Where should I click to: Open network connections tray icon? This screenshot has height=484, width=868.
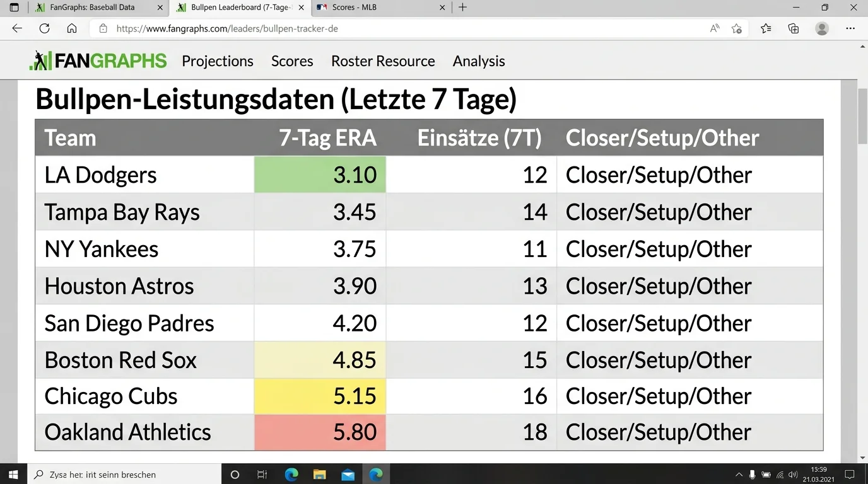click(x=780, y=475)
